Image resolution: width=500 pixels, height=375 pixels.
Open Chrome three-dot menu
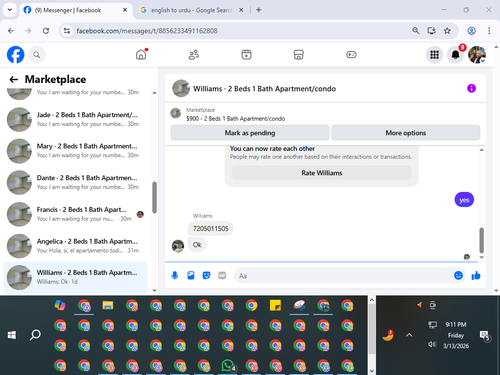click(489, 31)
